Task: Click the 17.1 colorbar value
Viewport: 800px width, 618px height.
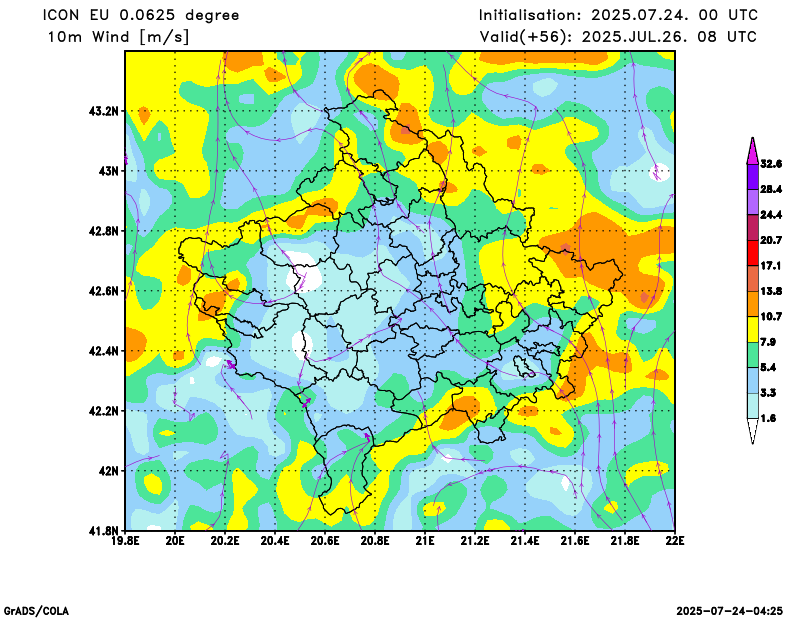Action: pos(771,266)
